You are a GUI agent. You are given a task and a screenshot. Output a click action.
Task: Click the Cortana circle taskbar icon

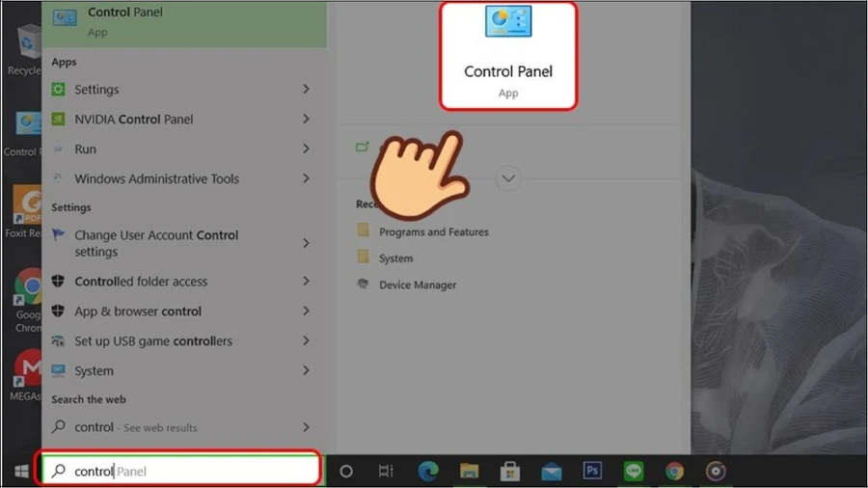pyautogui.click(x=346, y=471)
